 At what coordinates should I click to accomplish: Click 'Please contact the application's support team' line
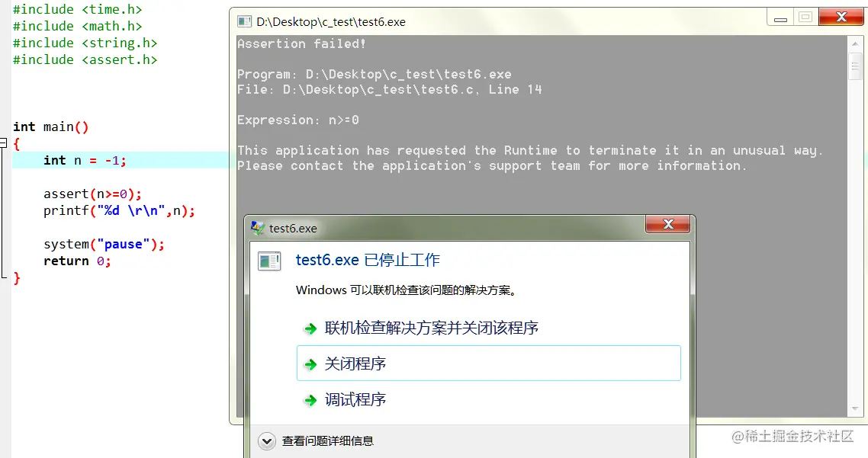pyautogui.click(x=491, y=166)
